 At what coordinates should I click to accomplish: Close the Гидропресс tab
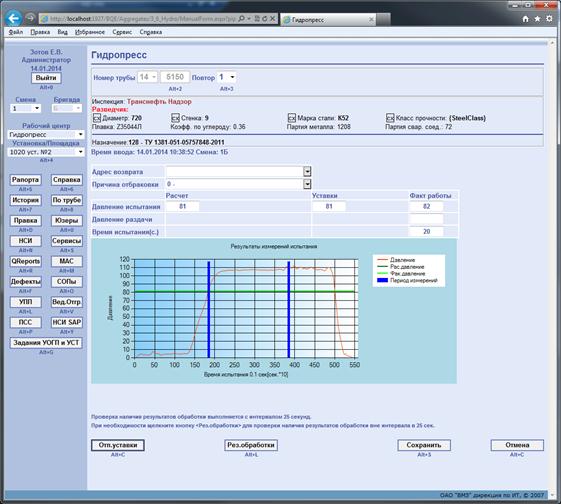(x=371, y=19)
